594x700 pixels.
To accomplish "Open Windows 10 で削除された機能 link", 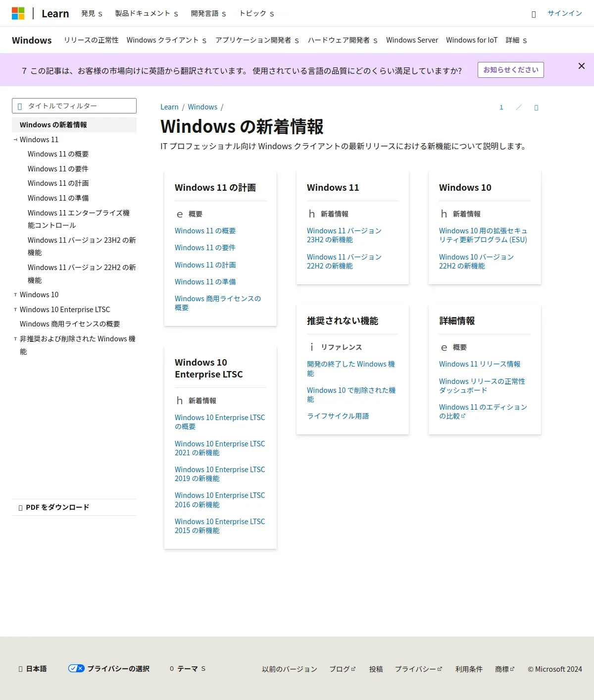I will (351, 395).
